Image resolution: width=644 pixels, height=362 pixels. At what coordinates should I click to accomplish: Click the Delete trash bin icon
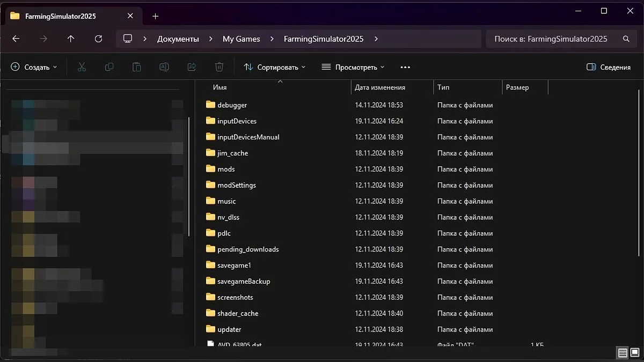tap(219, 67)
